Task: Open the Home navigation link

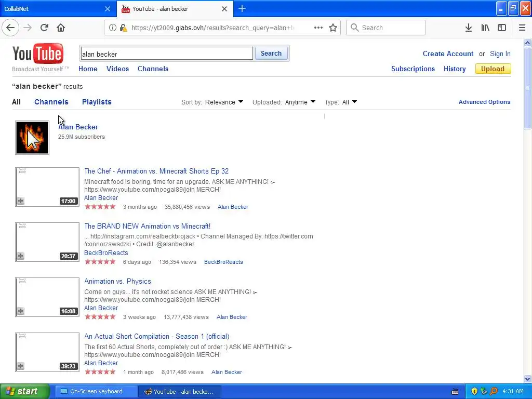Action: coord(88,69)
